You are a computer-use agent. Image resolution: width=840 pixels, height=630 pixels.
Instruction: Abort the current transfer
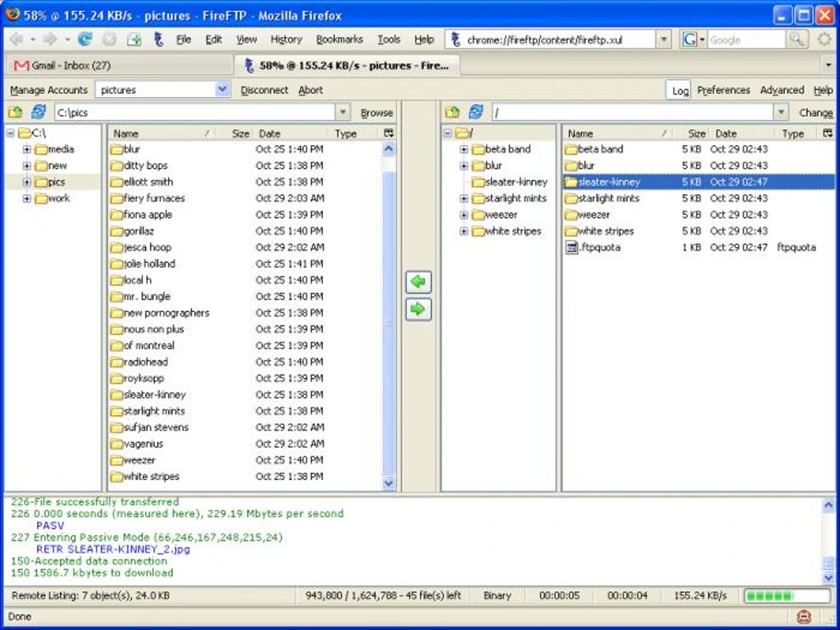[310, 90]
